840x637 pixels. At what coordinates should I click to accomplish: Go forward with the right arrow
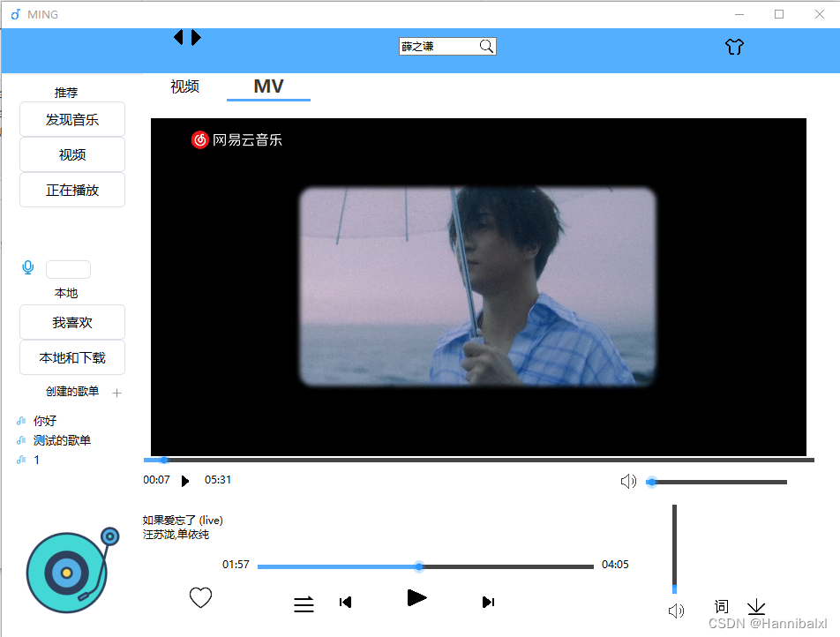[196, 38]
